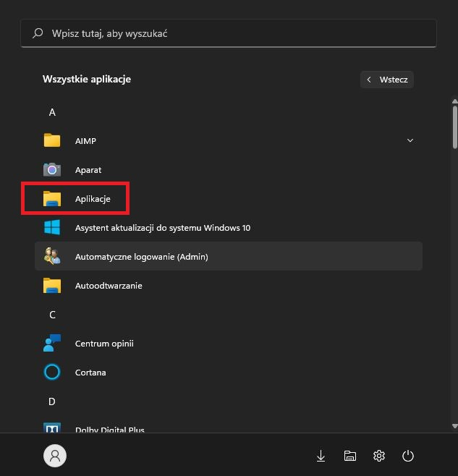
Task: Select the Aplikacje entry label
Action: pyautogui.click(x=93, y=199)
